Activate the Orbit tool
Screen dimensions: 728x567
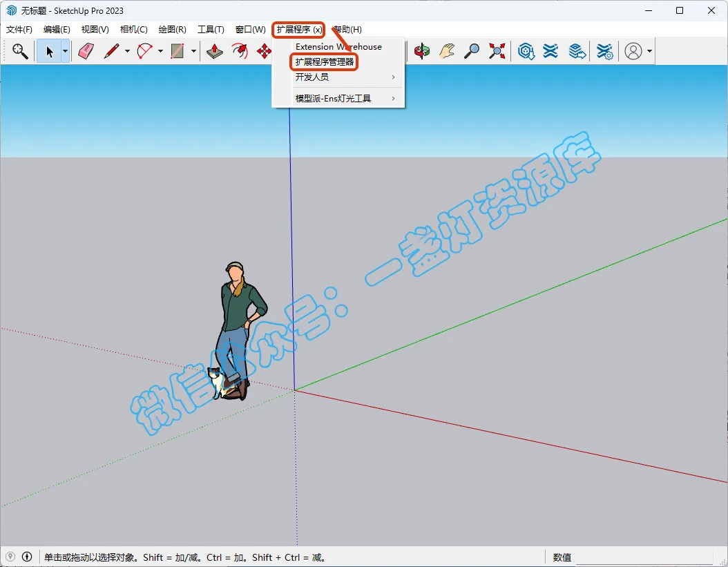422,51
